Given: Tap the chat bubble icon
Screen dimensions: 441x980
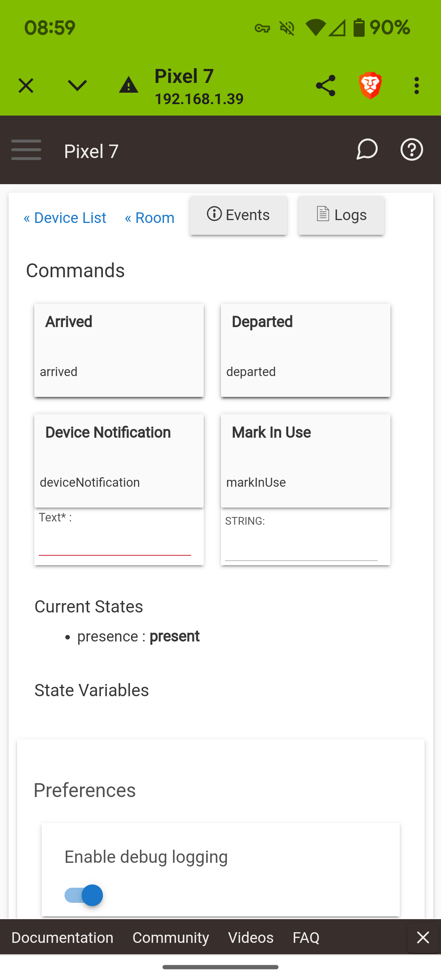Looking at the screenshot, I should [367, 150].
